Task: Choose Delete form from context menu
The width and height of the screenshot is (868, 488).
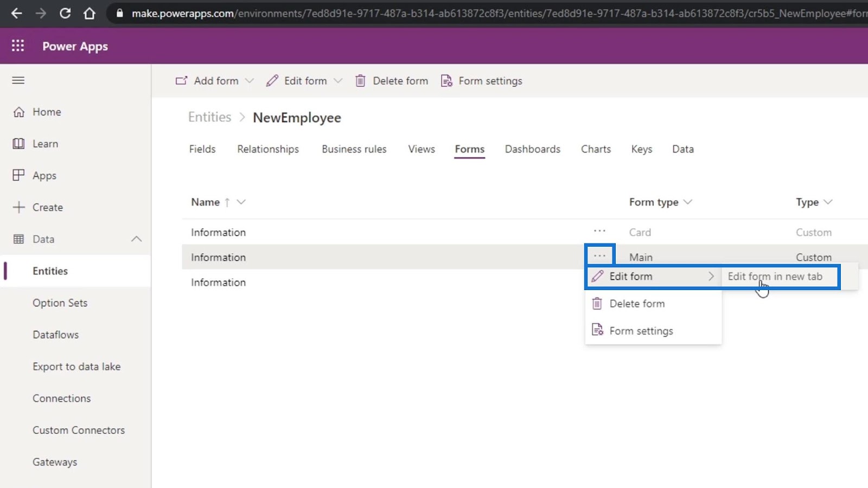Action: (637, 304)
